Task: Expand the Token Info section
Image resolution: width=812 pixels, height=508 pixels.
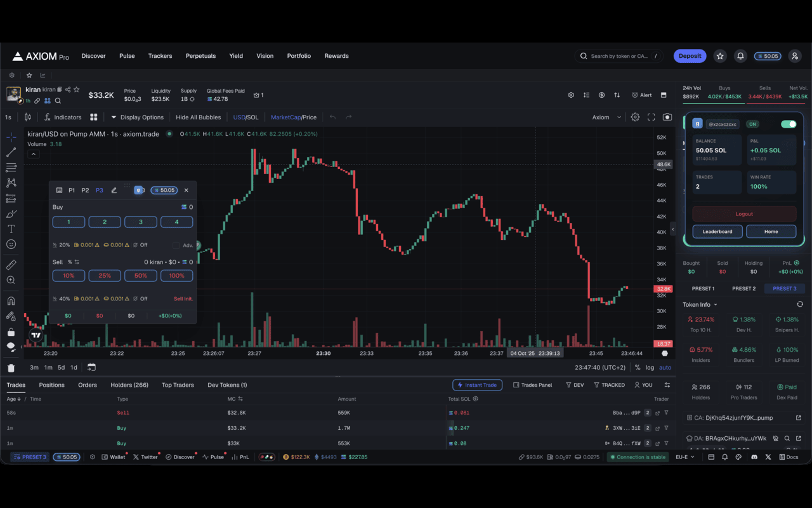Action: point(700,305)
